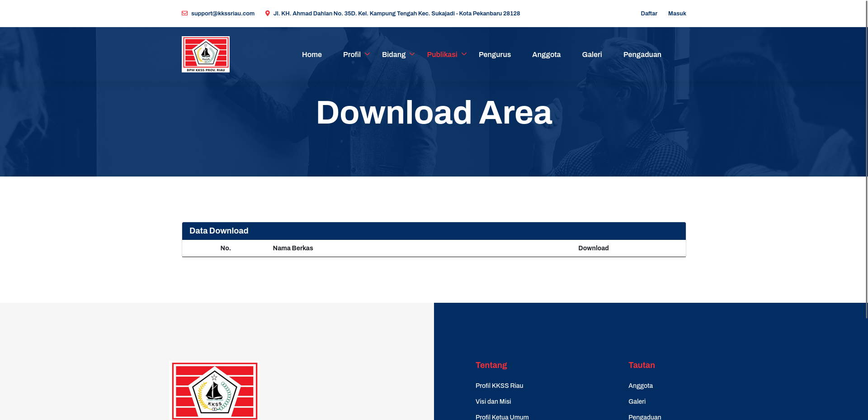The height and width of the screenshot is (420, 868).
Task: Open Profil Ketua Umum footer link
Action: (502, 417)
